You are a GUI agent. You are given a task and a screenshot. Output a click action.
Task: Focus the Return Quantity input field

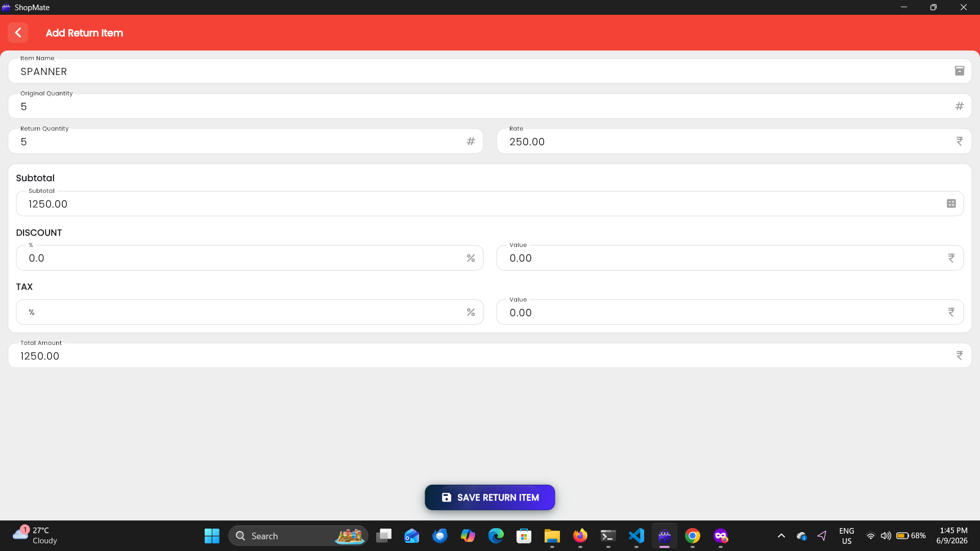point(246,141)
